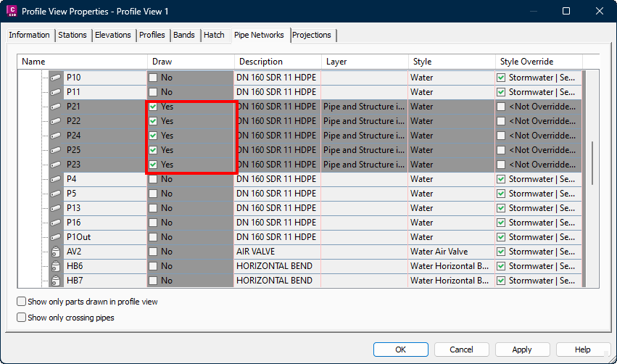This screenshot has width=617, height=364.
Task: Click the Layer column header
Action: point(365,62)
